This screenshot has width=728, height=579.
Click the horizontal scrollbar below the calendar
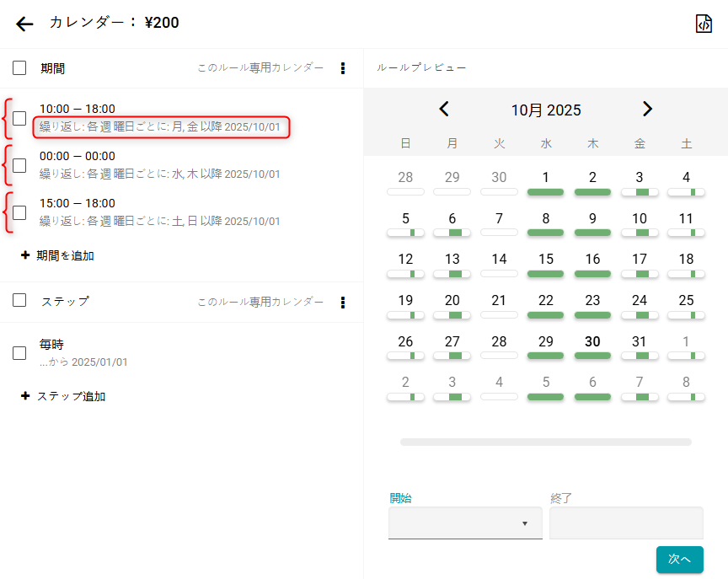click(545, 442)
